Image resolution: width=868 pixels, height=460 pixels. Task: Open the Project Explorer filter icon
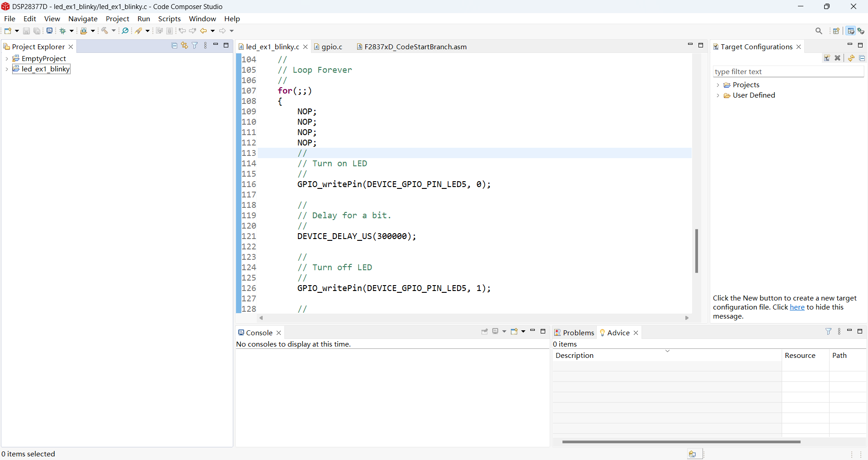[195, 46]
